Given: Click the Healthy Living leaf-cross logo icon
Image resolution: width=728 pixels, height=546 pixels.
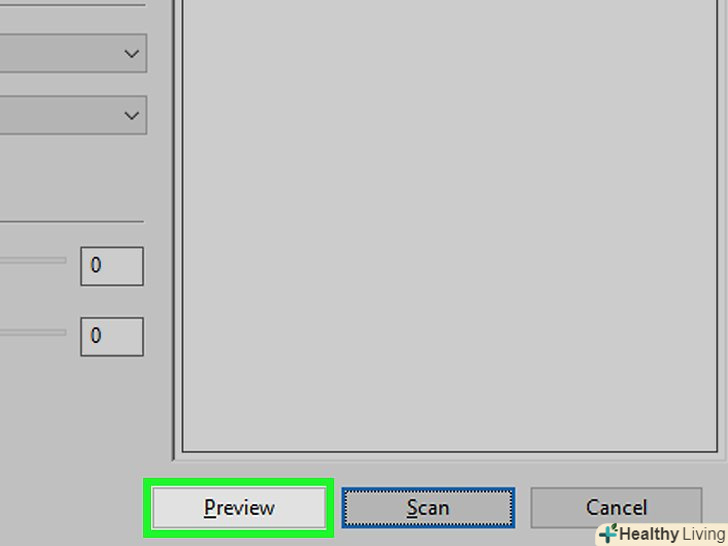Looking at the screenshot, I should point(608,533).
